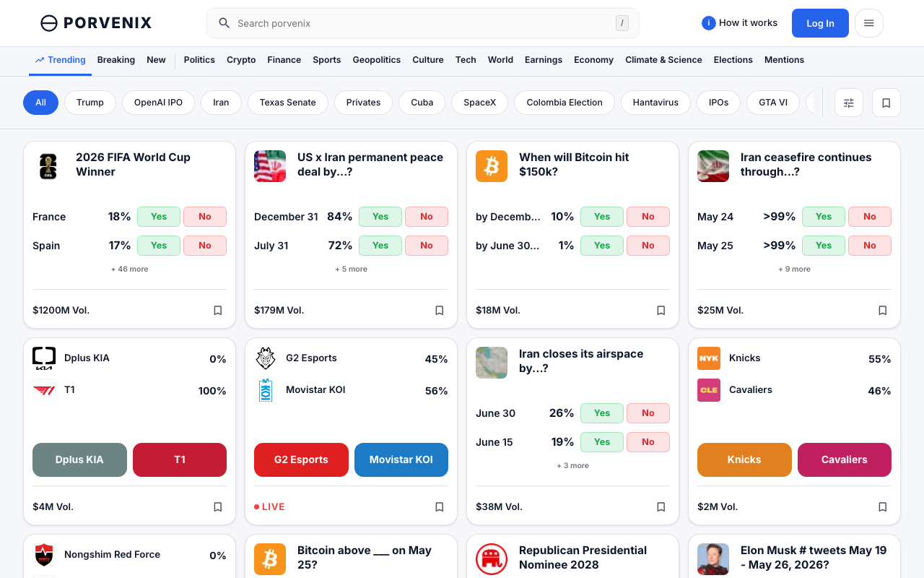This screenshot has height=578, width=924.
Task: Click the G2 Esports team logo
Action: 266,358
